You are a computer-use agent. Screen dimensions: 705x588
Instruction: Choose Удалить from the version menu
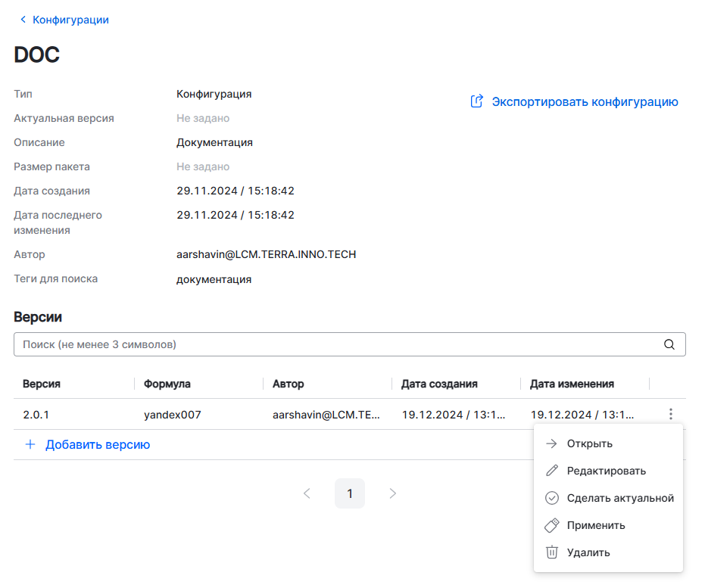[588, 552]
